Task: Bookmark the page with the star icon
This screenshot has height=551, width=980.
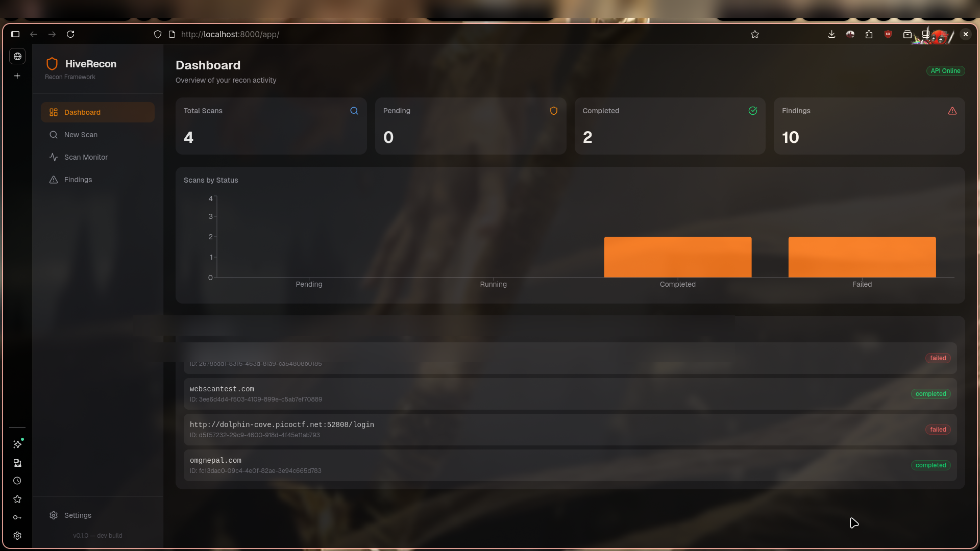Action: click(755, 34)
